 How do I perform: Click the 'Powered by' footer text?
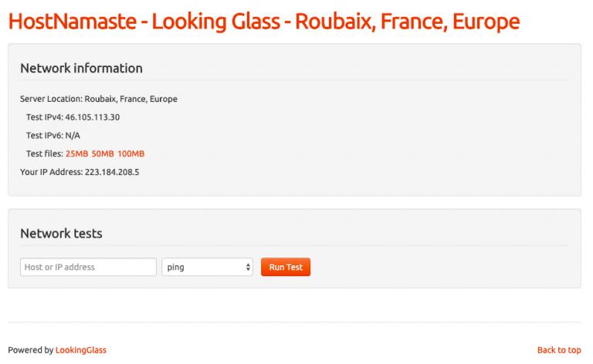coord(31,350)
